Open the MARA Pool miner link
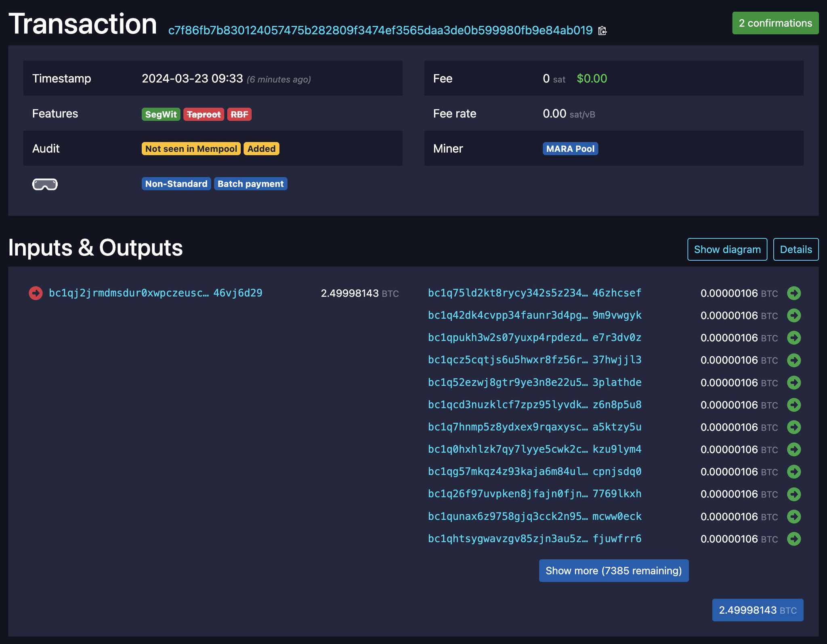 pyautogui.click(x=570, y=148)
